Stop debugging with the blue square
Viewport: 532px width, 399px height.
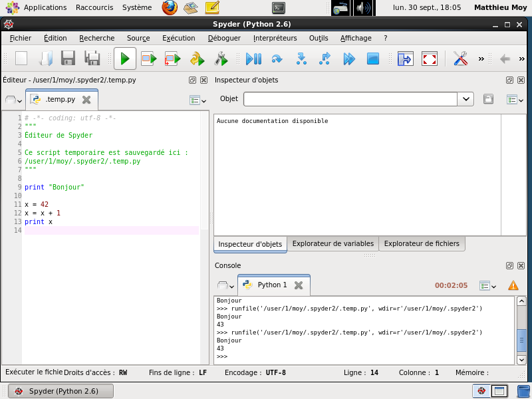click(372, 59)
